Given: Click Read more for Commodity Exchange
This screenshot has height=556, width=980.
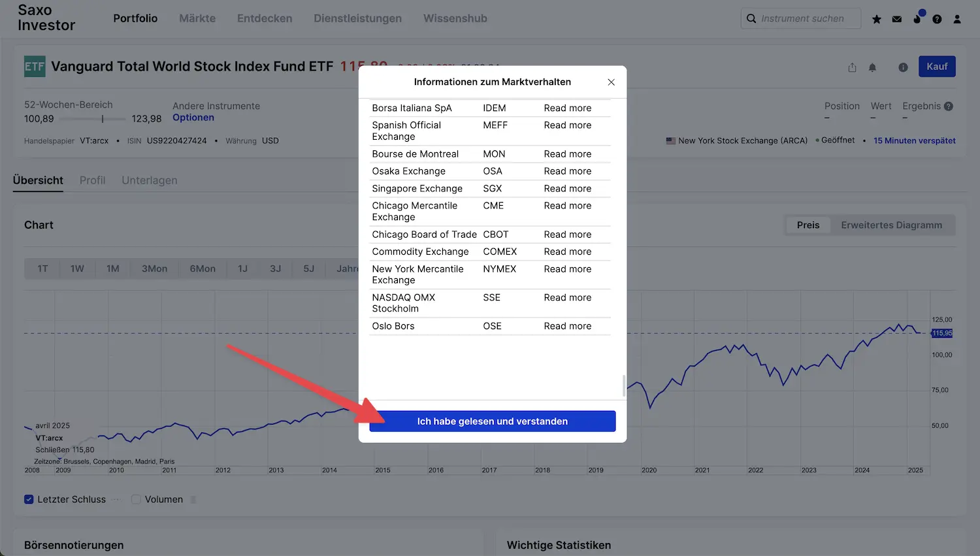Looking at the screenshot, I should pos(568,252).
